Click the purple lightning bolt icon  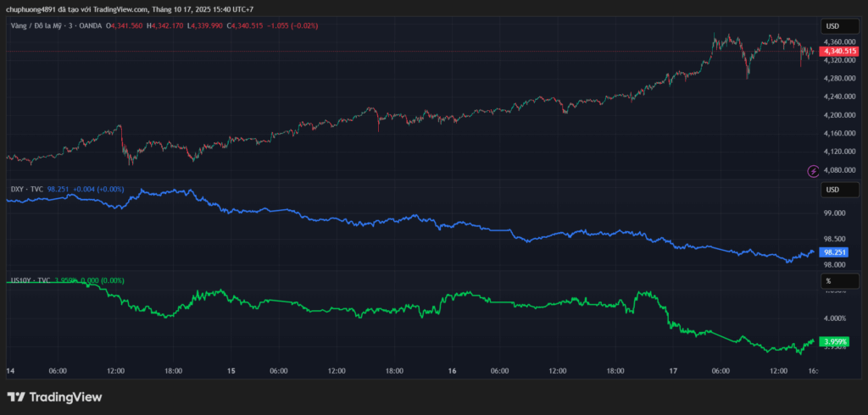813,171
